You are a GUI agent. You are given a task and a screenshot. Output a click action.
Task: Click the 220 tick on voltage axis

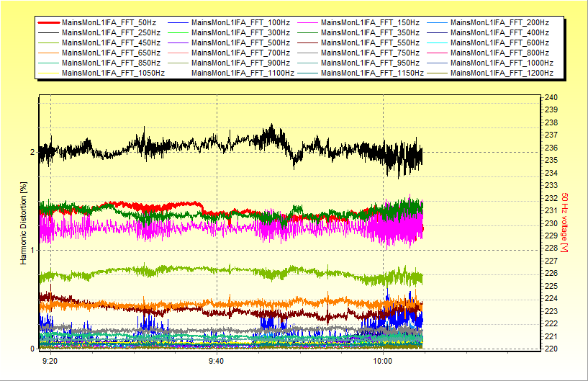(x=551, y=349)
